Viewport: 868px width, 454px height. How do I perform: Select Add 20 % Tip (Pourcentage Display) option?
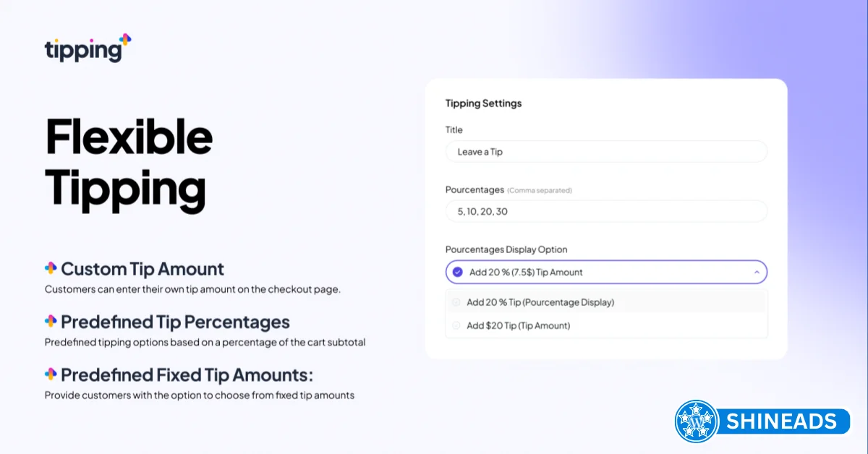coord(606,302)
